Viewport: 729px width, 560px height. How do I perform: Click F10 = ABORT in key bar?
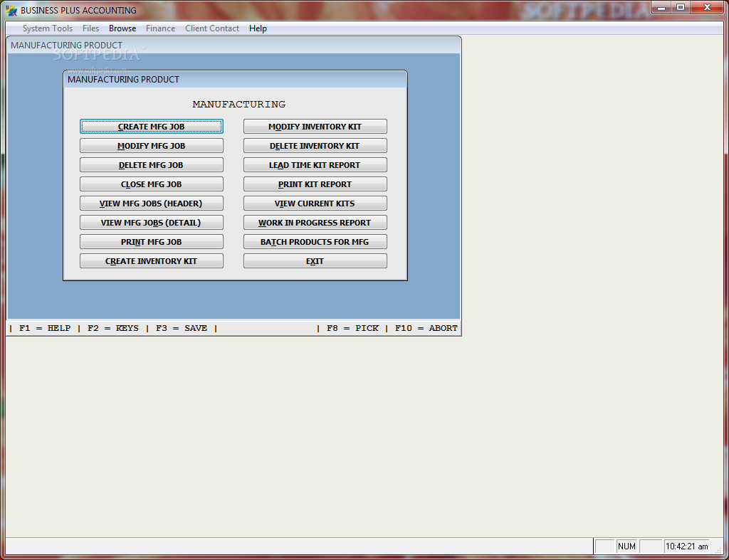point(426,328)
